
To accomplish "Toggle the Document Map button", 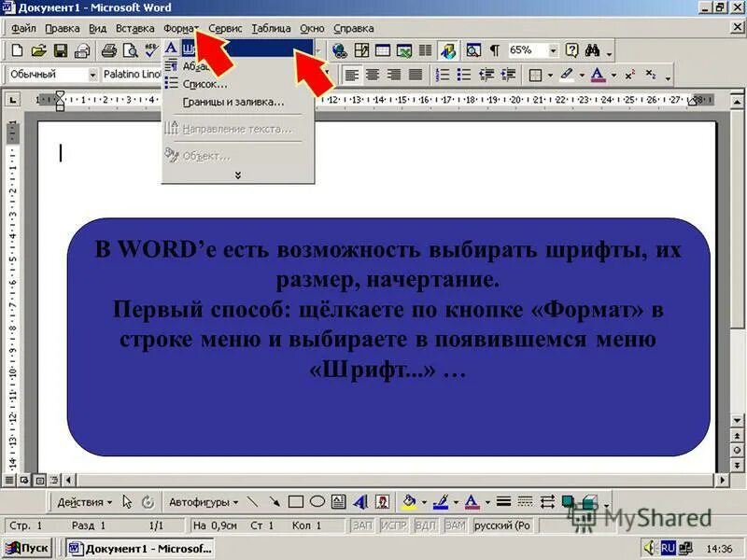I will tap(473, 50).
